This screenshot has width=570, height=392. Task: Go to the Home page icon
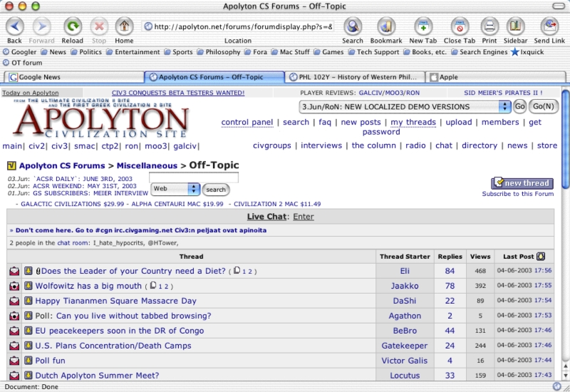tap(124, 27)
